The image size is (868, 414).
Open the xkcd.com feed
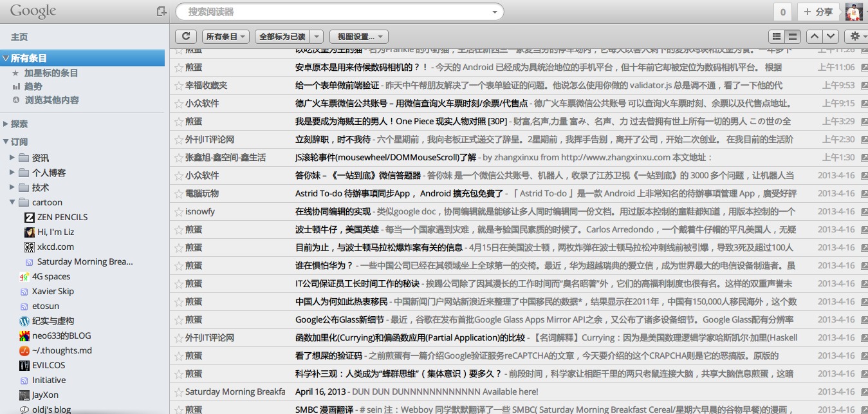(x=55, y=247)
